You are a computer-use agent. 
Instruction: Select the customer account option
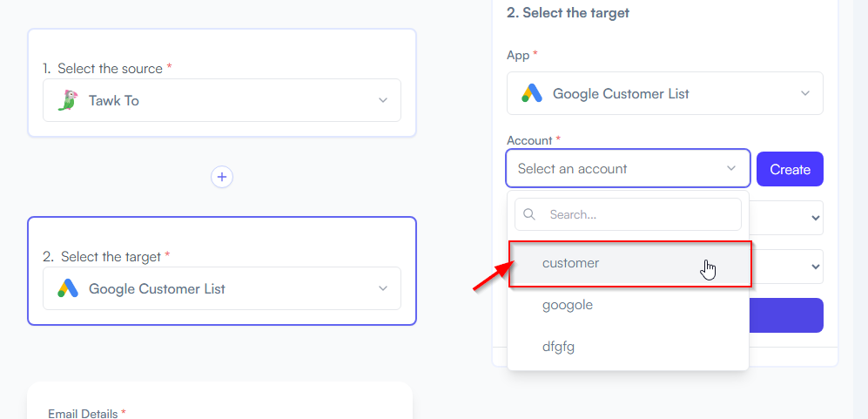[x=630, y=264]
